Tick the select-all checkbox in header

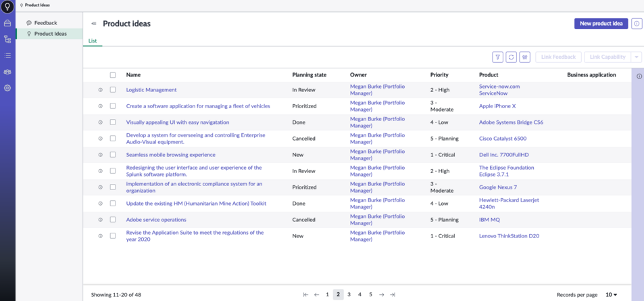(113, 75)
